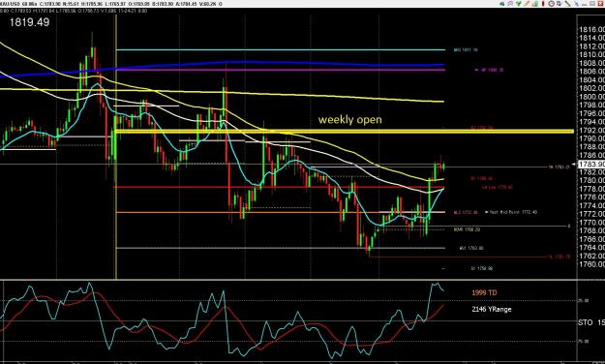Click the 1760.00 price axis label

pos(591,264)
